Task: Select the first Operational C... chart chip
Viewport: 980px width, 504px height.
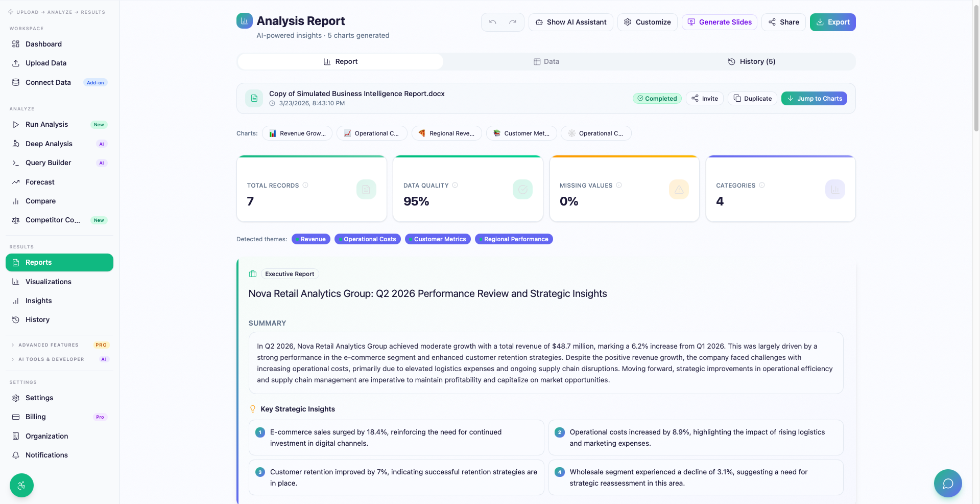Action: pos(372,133)
